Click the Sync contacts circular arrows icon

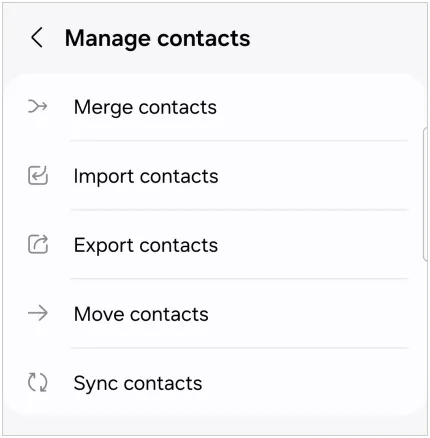[x=38, y=382]
